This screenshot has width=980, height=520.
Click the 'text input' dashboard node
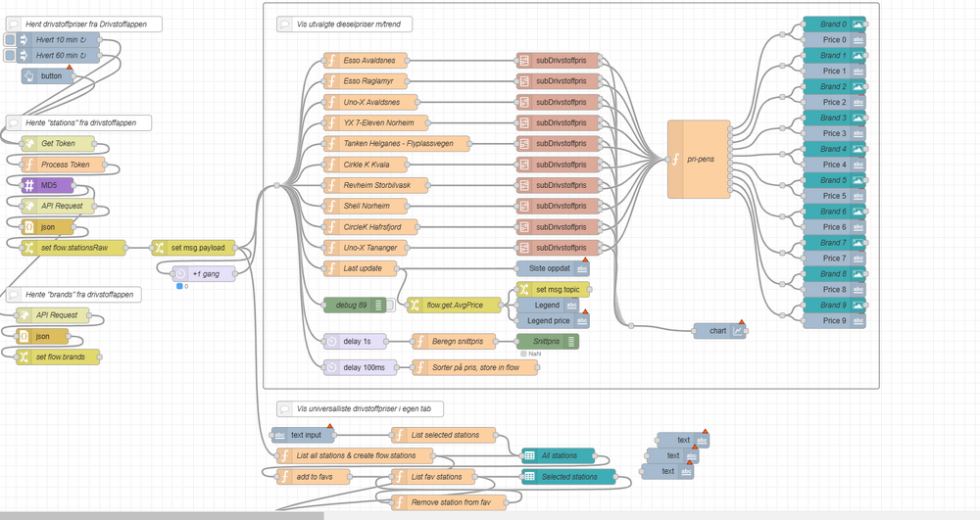pos(302,435)
